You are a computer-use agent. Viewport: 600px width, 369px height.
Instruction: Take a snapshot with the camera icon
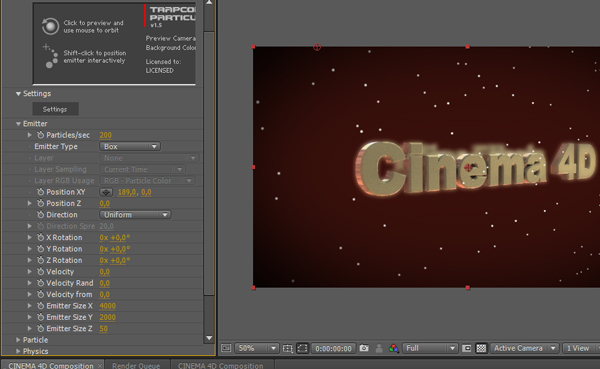click(x=364, y=348)
